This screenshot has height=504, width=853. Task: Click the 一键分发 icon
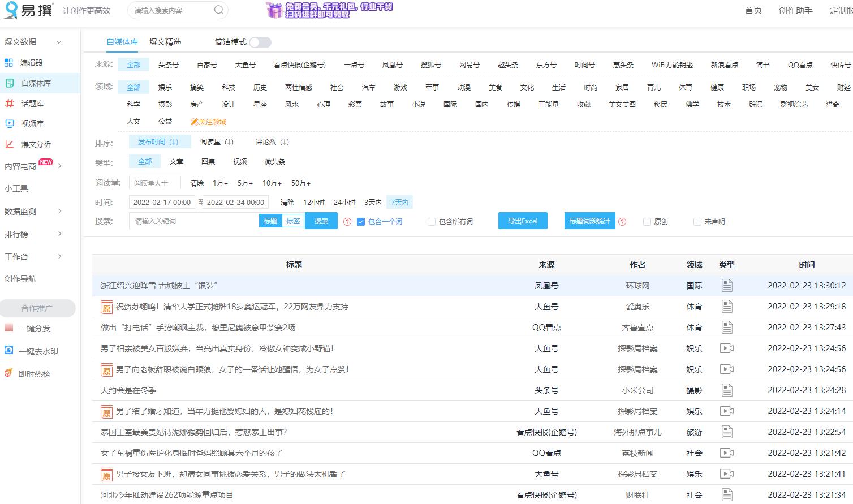[9, 328]
